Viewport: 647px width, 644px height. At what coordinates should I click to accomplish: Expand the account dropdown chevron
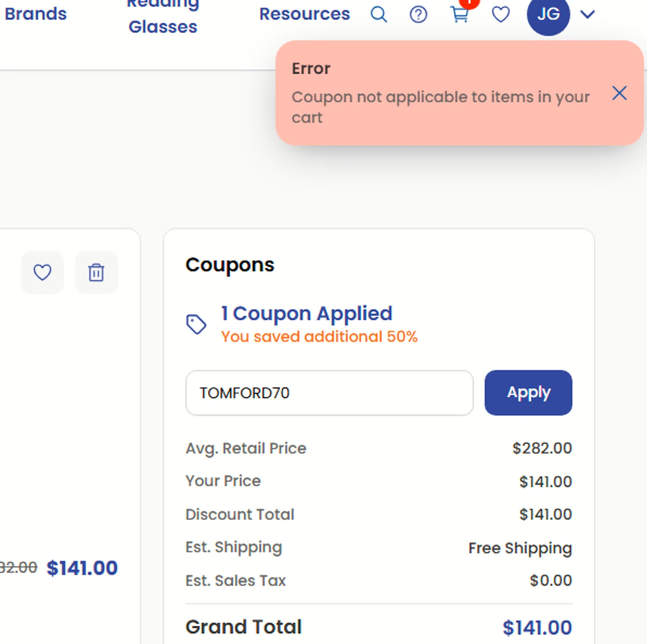point(587,14)
